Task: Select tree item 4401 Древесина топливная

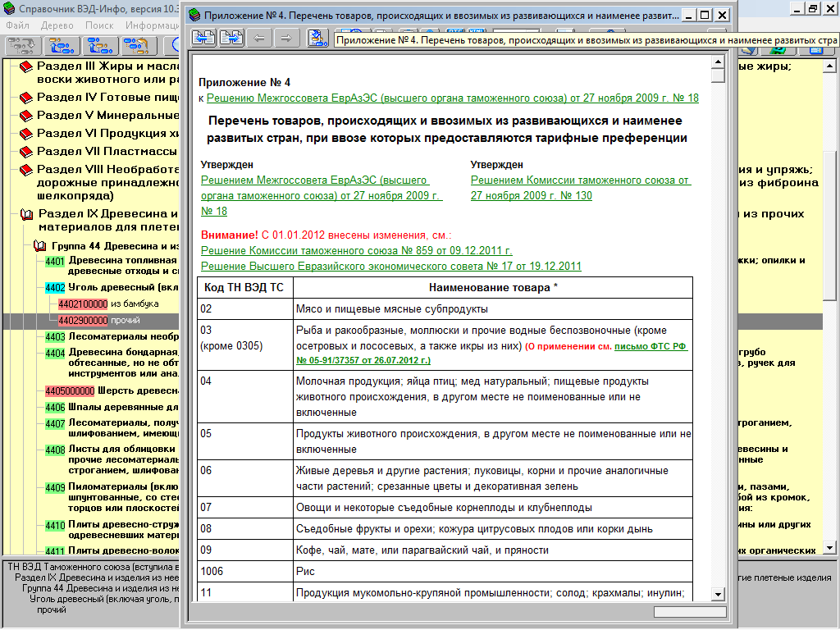Action: (111, 266)
